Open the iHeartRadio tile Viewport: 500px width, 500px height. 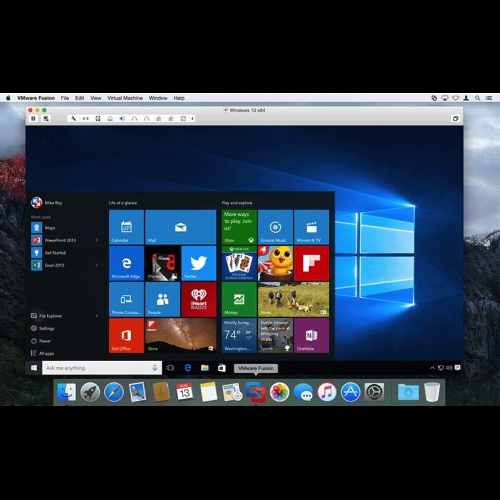click(199, 299)
